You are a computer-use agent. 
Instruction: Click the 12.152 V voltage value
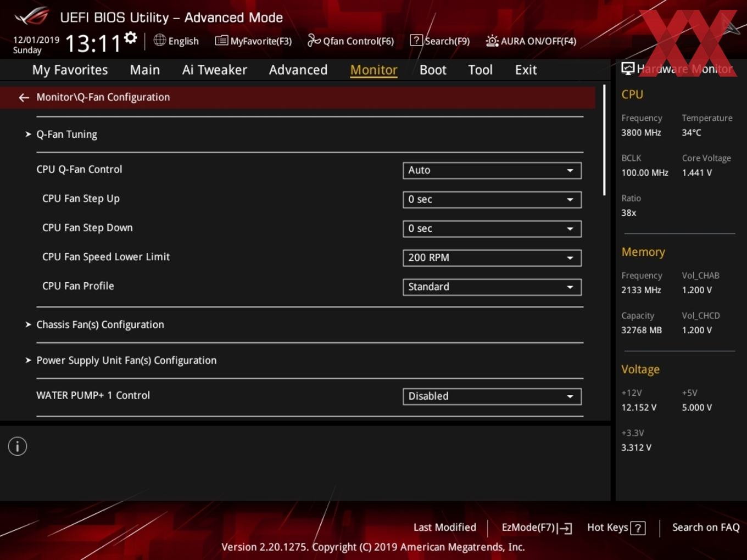pos(638,407)
